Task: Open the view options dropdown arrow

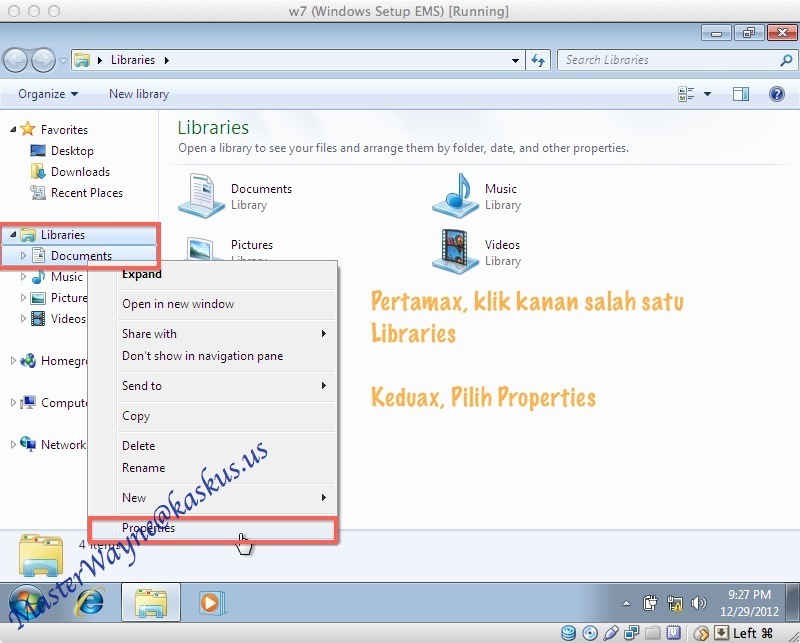Action: point(708,94)
